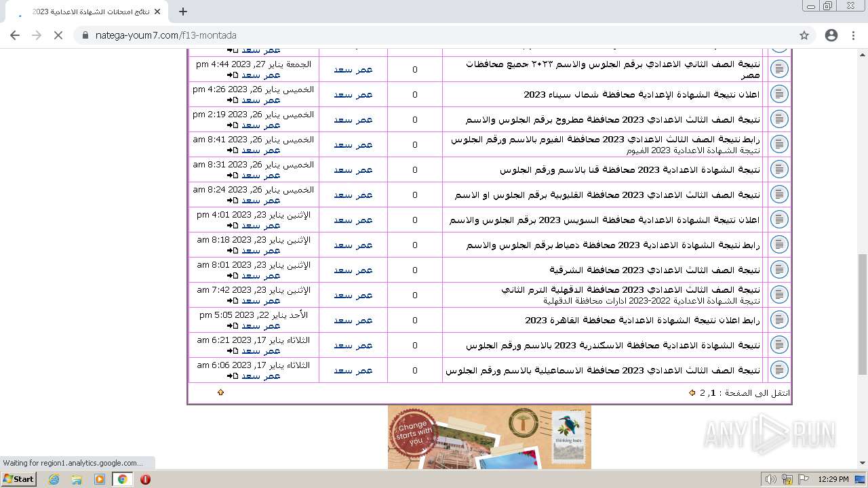868x488 pixels.
Task: Click the topic icon in the Qalyubia row
Action: (780, 195)
